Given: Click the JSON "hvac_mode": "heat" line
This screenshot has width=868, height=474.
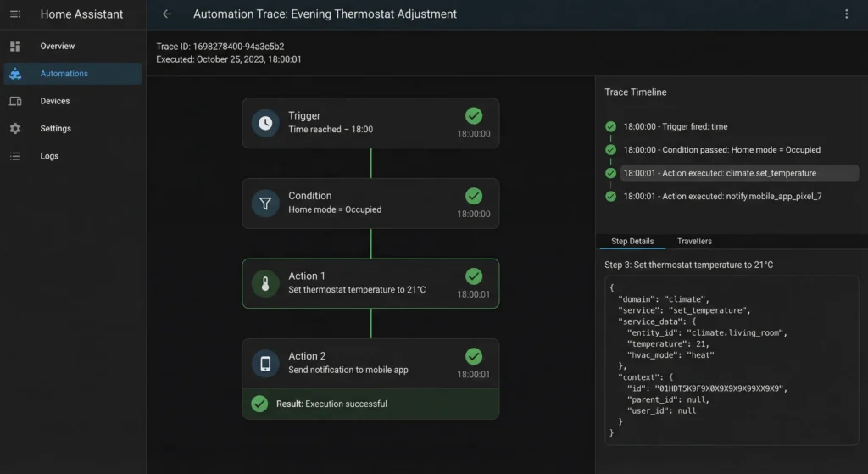Looking at the screenshot, I should (x=670, y=355).
